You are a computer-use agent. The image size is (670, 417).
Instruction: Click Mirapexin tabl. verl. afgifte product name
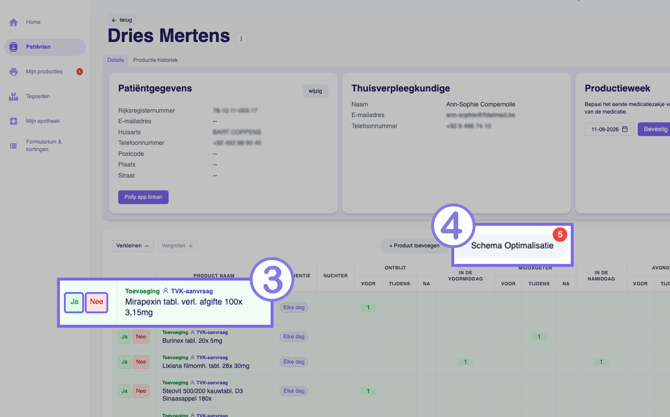[184, 307]
